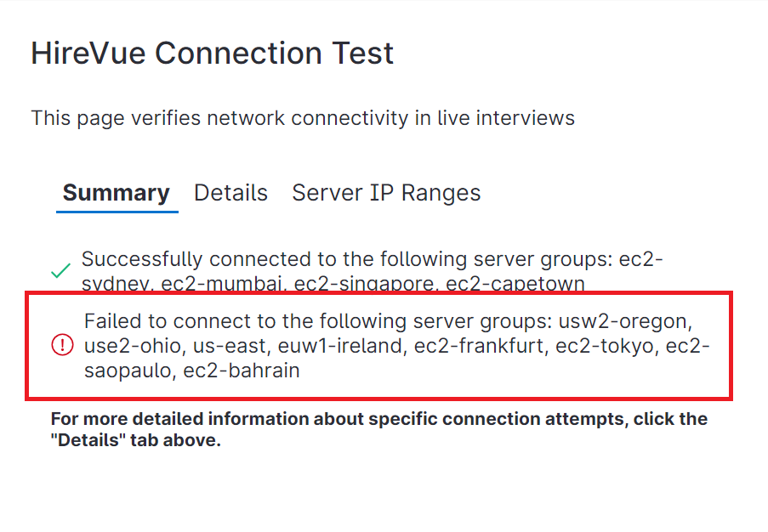Click the red failure warning icon
Viewport: 768px width, 532px height.
tap(63, 346)
